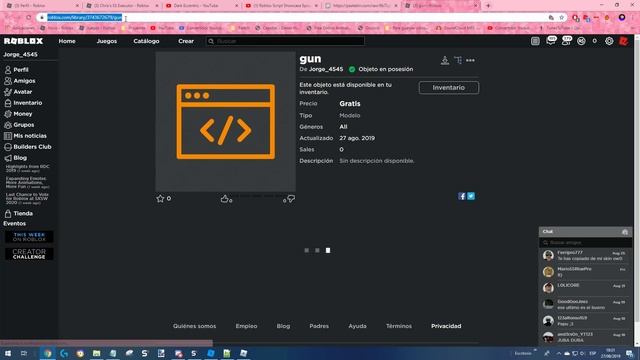Open the Home menu item

[x=67, y=41]
